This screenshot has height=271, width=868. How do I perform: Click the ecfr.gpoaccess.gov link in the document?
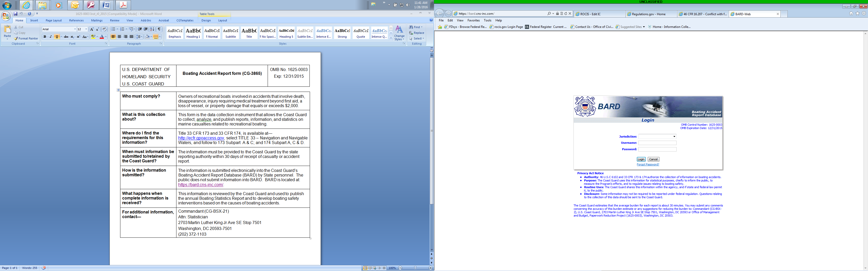[201, 138]
